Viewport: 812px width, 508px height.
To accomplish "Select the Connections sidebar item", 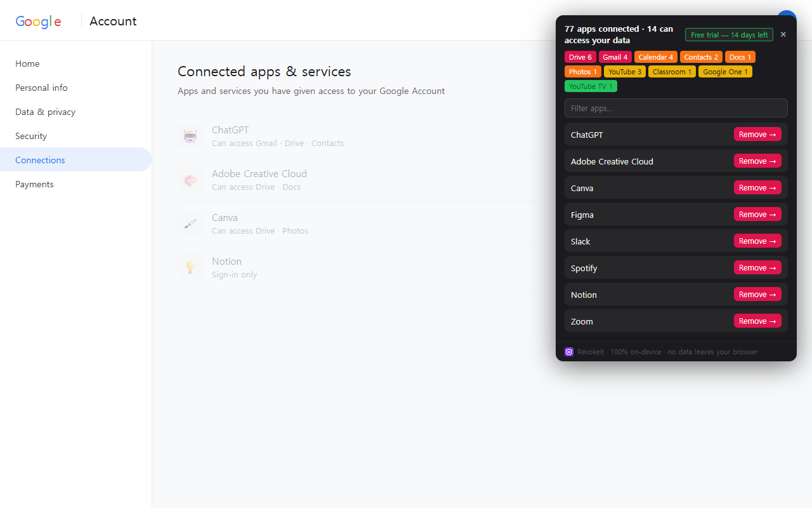I will (75, 160).
